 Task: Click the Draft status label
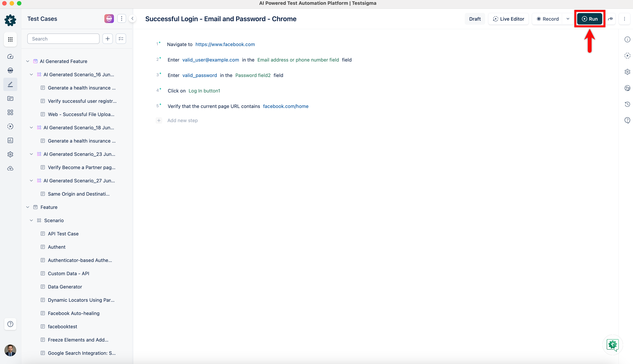click(x=474, y=19)
